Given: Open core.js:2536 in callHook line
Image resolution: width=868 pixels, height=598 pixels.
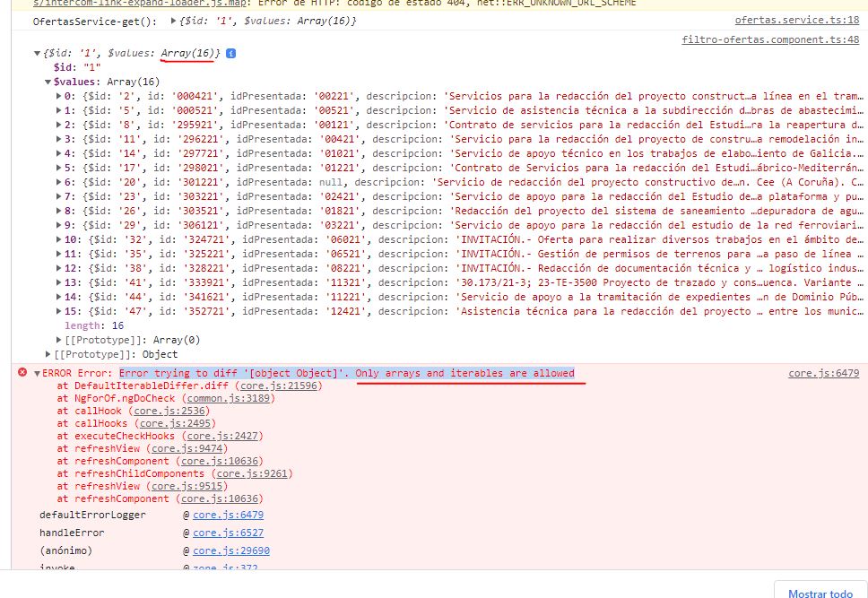Looking at the screenshot, I should (x=169, y=411).
